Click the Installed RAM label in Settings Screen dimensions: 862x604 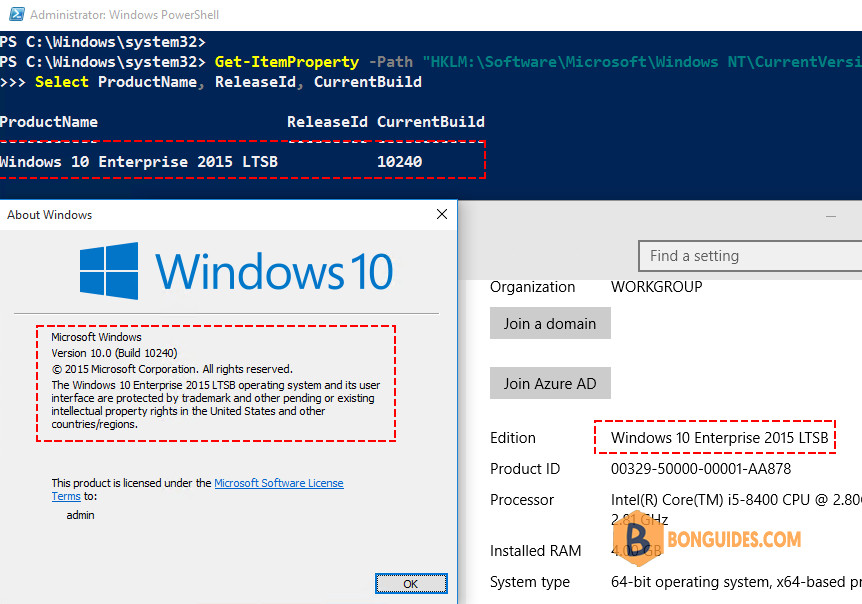(x=535, y=551)
